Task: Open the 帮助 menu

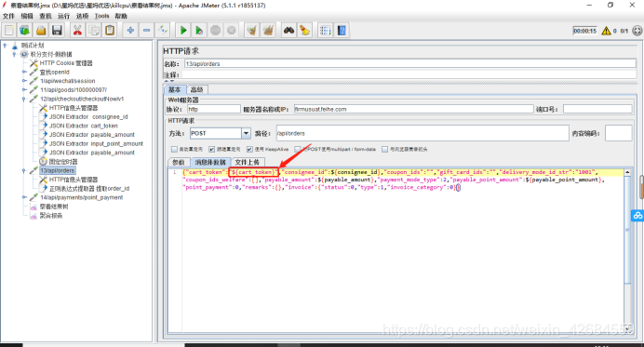Action: click(x=121, y=16)
